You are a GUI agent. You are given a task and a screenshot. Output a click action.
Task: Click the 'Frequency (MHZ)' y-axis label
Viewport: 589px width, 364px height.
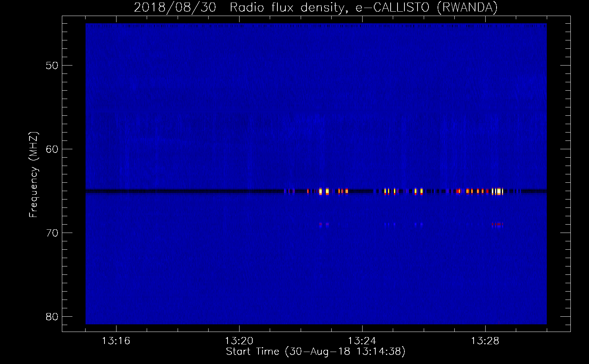33,175
